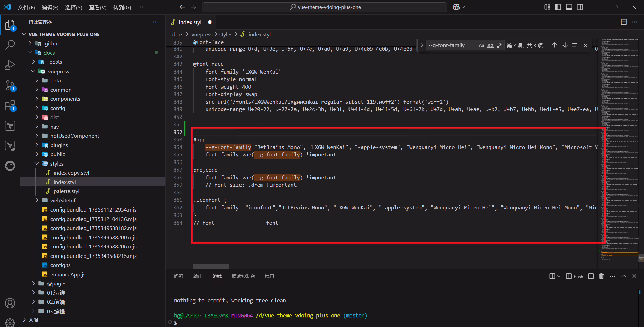The height and width of the screenshot is (327, 644).
Task: Expand the replace field chevron in find widget
Action: pos(422,45)
